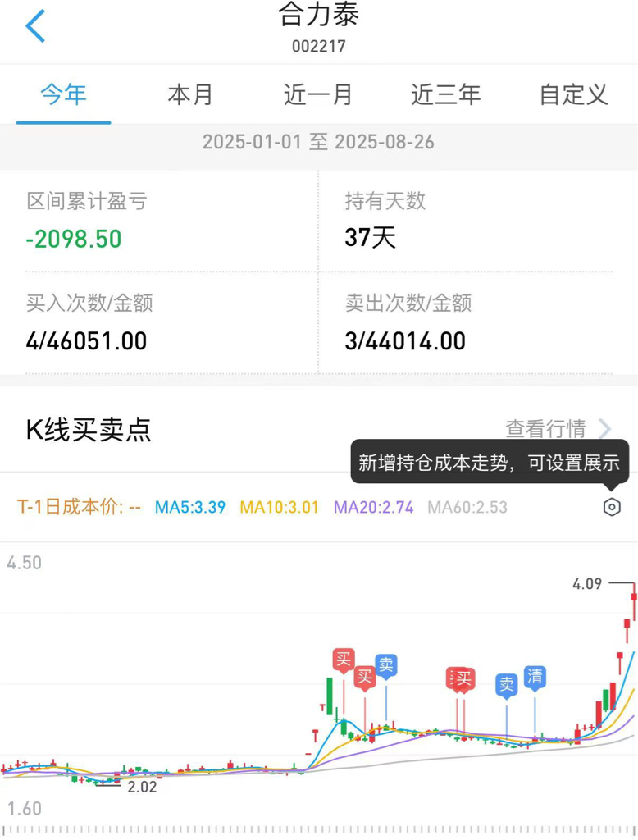Tap stock name 合力泰 title
The width and height of the screenshot is (638, 840).
click(318, 15)
